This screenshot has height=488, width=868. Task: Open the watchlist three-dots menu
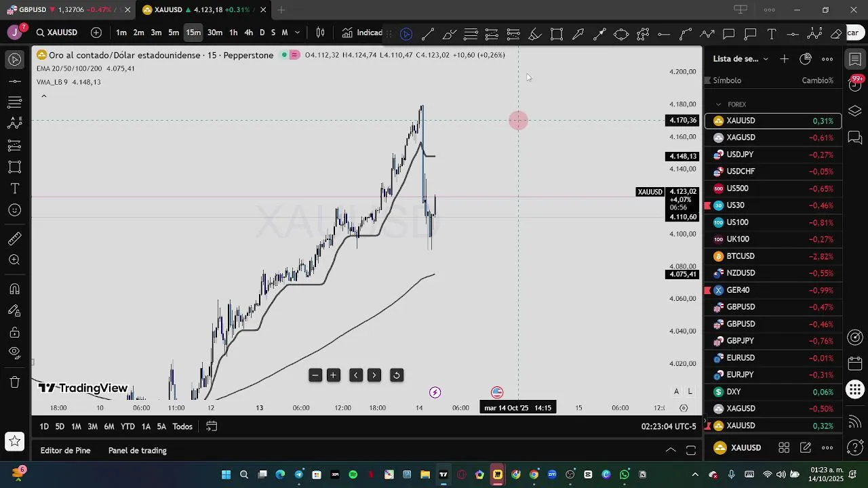827,59
